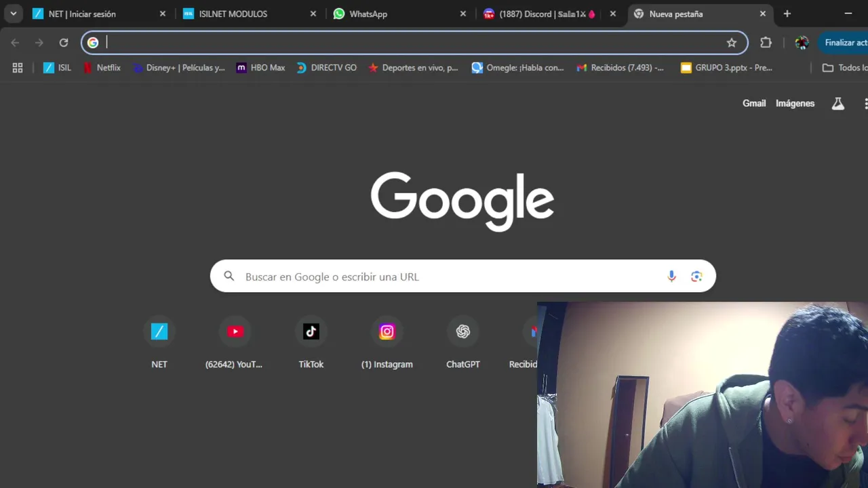The image size is (868, 488).
Task: Open the ChatGPT shortcut tile
Action: (463, 342)
